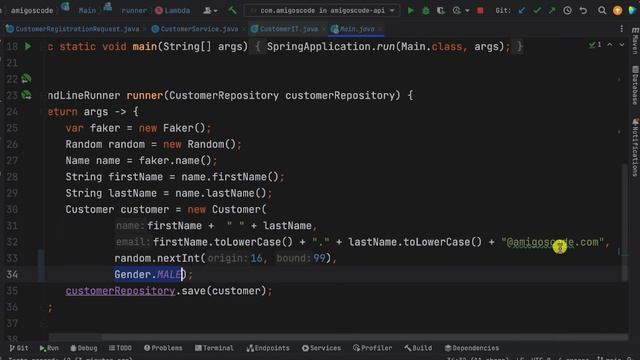Click the editor vertical scrollbar
The image size is (640, 360).
click(624, 222)
